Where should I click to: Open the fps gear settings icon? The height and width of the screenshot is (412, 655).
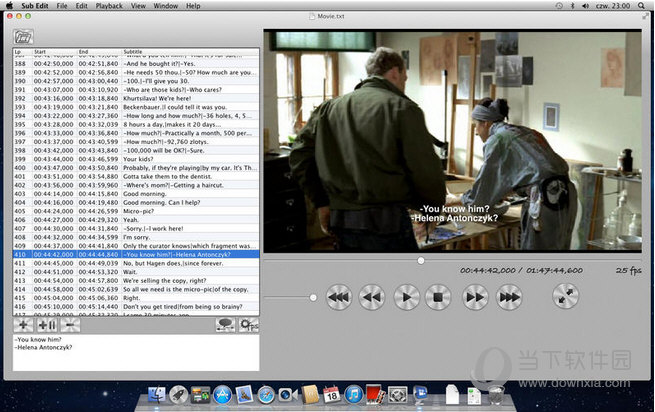pyautogui.click(x=249, y=325)
